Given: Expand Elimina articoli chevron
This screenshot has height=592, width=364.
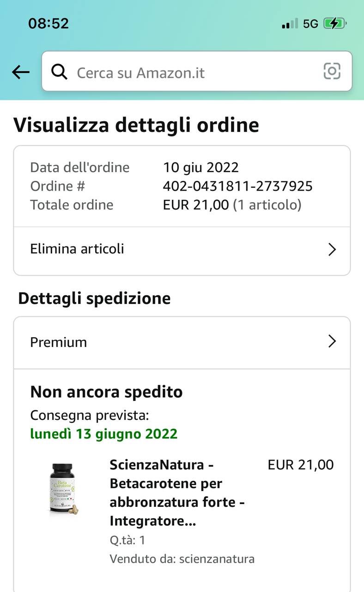Looking at the screenshot, I should (332, 250).
